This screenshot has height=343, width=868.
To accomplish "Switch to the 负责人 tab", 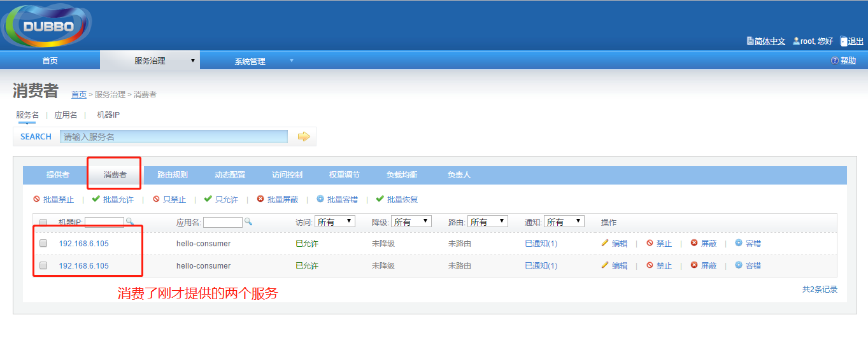I will click(x=459, y=174).
